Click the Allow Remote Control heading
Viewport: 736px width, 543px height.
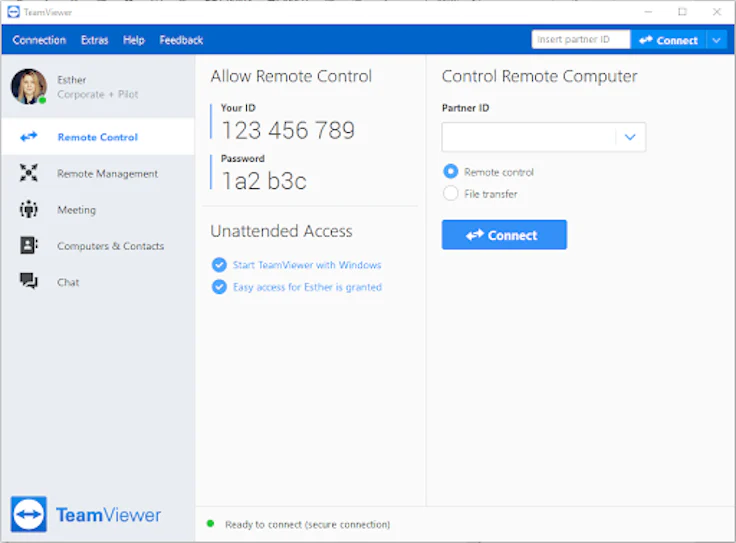tap(291, 76)
